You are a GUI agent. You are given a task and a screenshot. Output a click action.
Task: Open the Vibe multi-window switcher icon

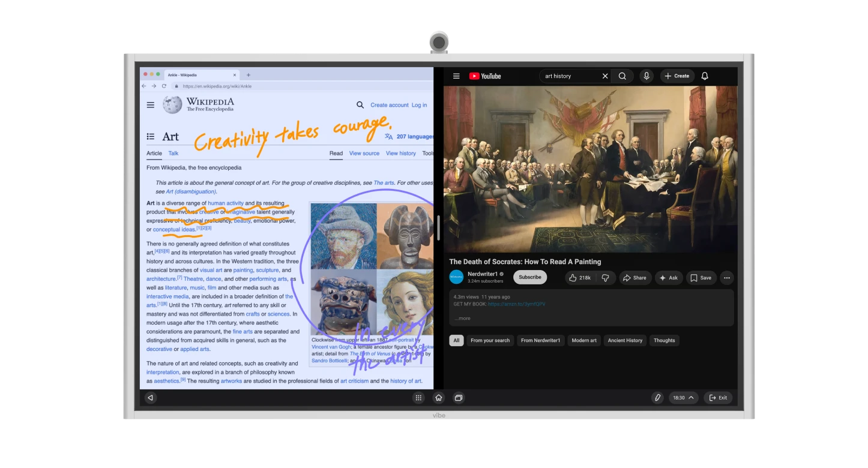(459, 398)
